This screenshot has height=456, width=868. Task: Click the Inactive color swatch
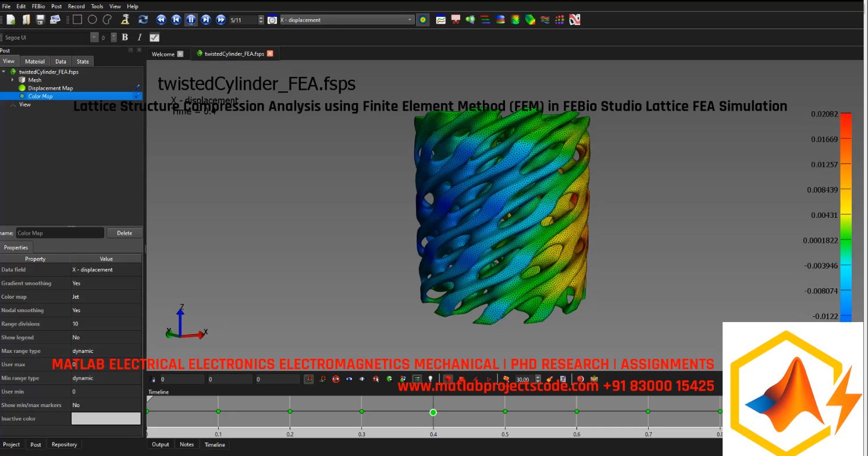[x=106, y=418]
